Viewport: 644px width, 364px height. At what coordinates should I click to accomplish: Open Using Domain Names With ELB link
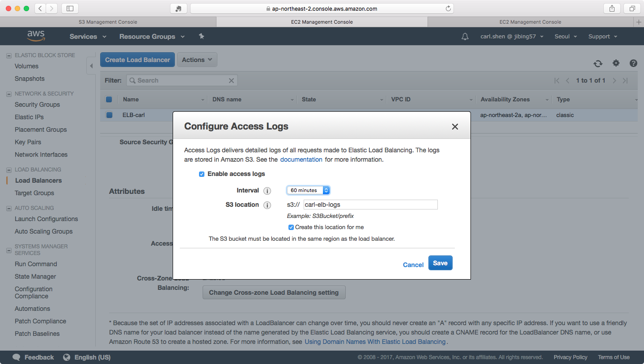click(x=375, y=342)
